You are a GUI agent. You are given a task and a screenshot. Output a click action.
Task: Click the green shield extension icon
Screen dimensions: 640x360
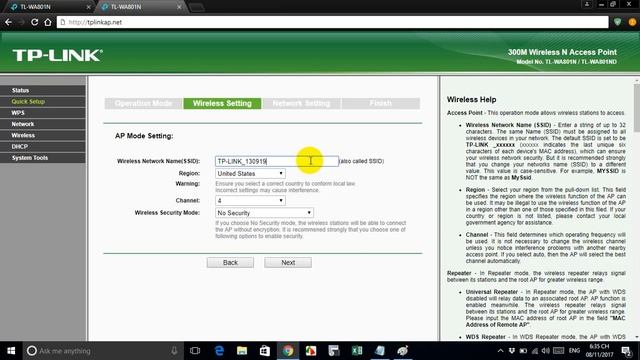pos(617,22)
